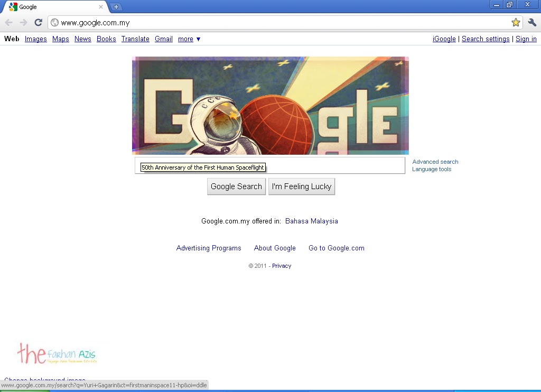Go to the Gmail link
Screen dimensions: 541x392
(x=164, y=39)
